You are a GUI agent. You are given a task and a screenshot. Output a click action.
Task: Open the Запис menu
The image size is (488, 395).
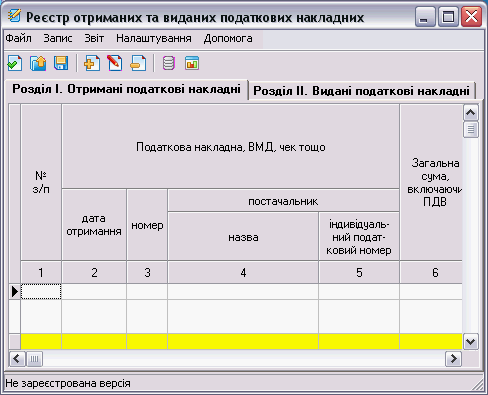coord(58,38)
